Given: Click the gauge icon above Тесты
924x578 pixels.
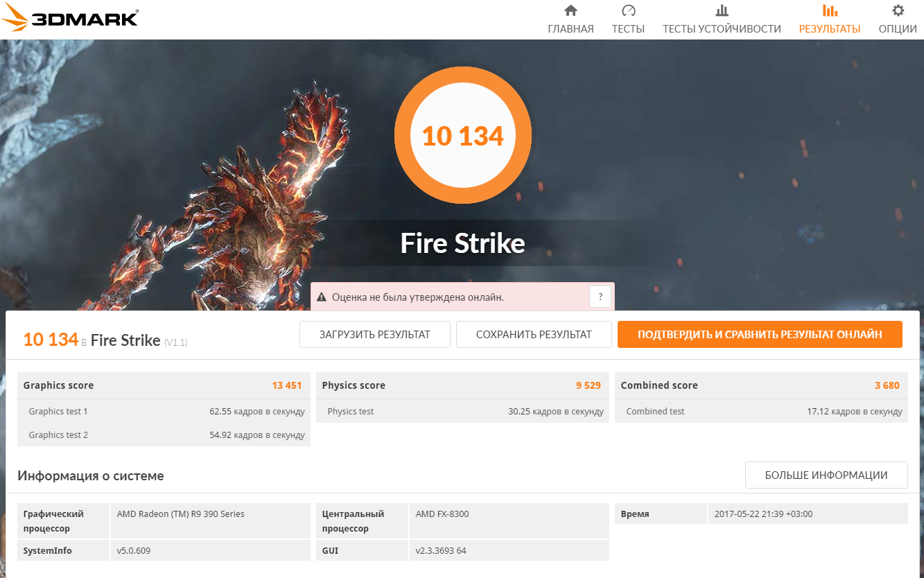Looking at the screenshot, I should click(628, 10).
